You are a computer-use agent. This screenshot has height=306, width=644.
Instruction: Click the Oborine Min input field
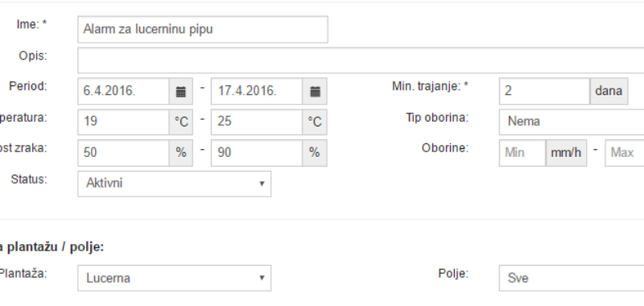click(x=522, y=153)
